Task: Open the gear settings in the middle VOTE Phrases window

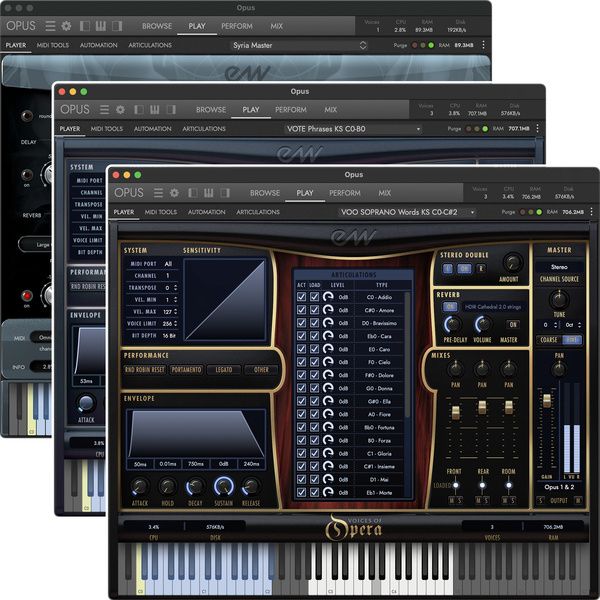Action: (121, 110)
